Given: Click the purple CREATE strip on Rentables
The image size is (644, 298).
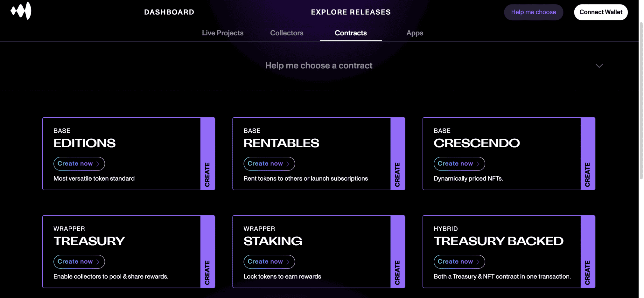Looking at the screenshot, I should pos(397,154).
